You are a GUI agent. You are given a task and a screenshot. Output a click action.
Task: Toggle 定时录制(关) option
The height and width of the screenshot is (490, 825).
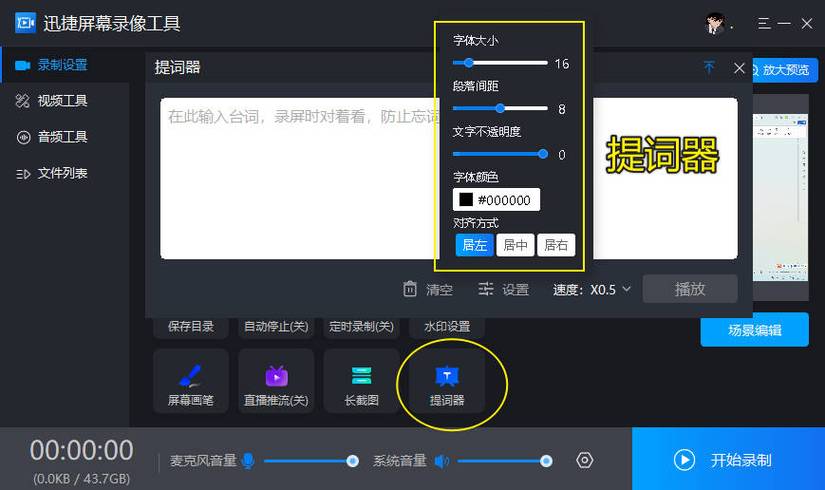pyautogui.click(x=361, y=327)
